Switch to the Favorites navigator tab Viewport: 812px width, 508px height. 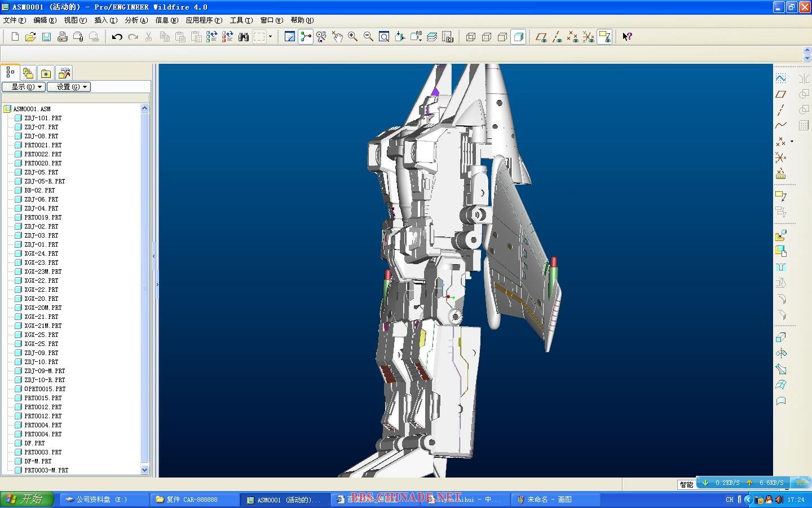(46, 73)
